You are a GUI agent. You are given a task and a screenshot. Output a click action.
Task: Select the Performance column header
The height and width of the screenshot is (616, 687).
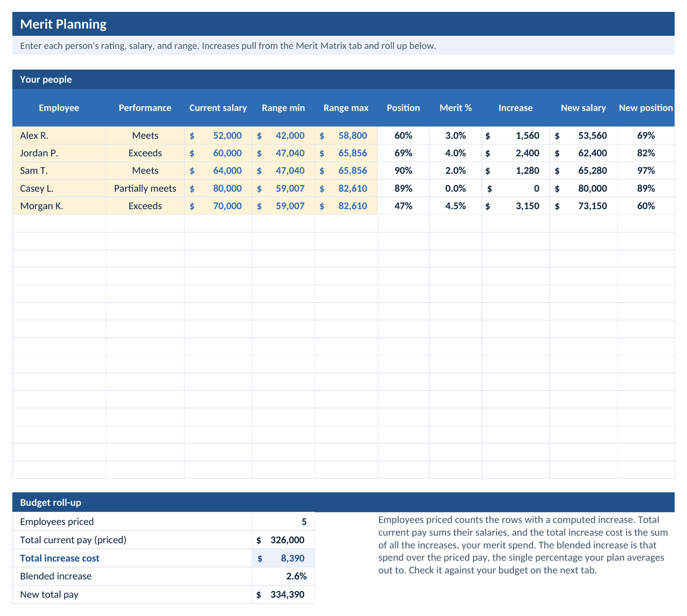(x=145, y=108)
